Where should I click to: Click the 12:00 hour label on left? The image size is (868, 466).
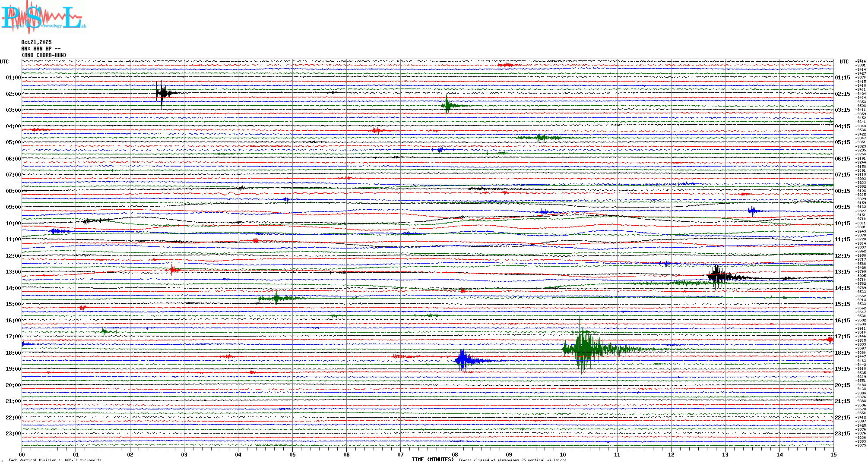[x=13, y=256]
